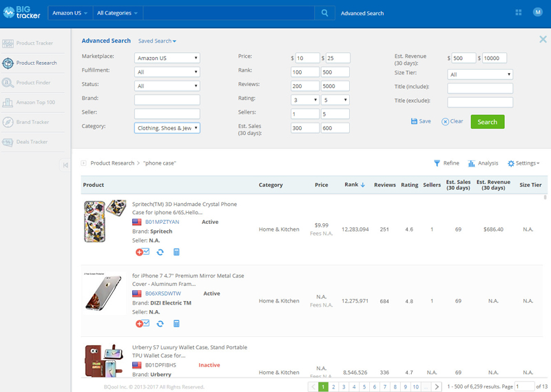Image resolution: width=551 pixels, height=392 pixels.
Task: Collapse the left sidebar with arrow icon
Action: [x=65, y=165]
